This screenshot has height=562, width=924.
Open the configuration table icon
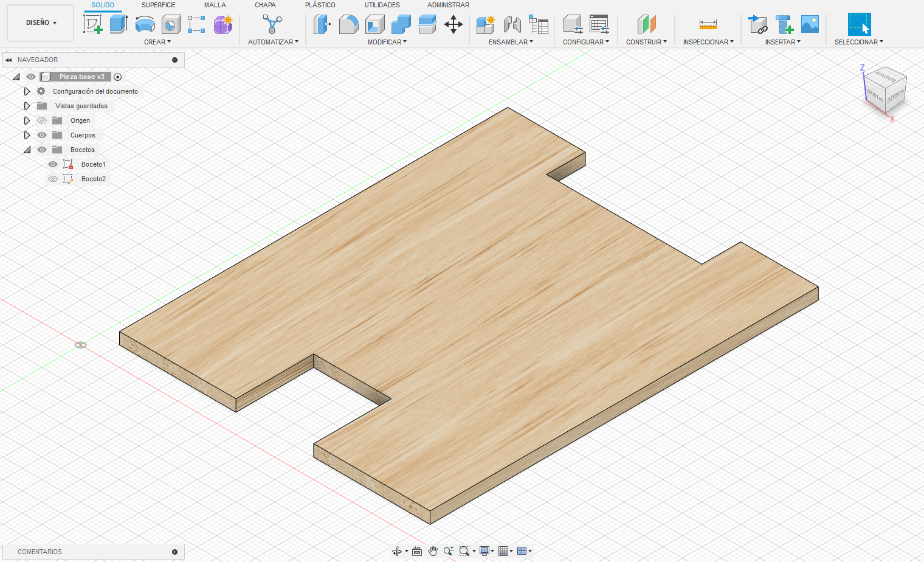pyautogui.click(x=599, y=24)
